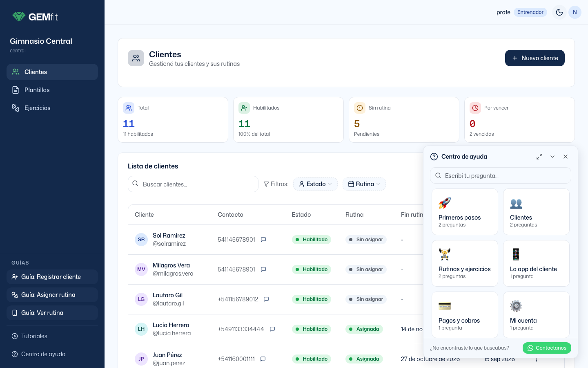Click the GEMfit diamond logo
Screen dimensions: 588x368
(19, 17)
